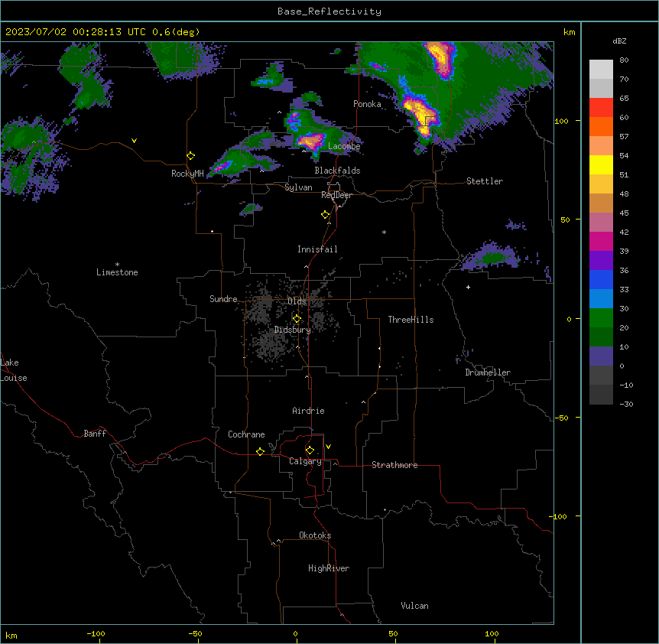
Task: Click the 100 tick label on the right axis
Action: click(x=561, y=121)
